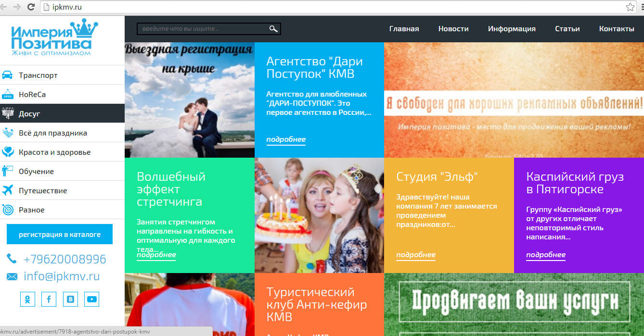The image size is (644, 336).
Task: Open Новости in top navigation
Action: (453, 29)
